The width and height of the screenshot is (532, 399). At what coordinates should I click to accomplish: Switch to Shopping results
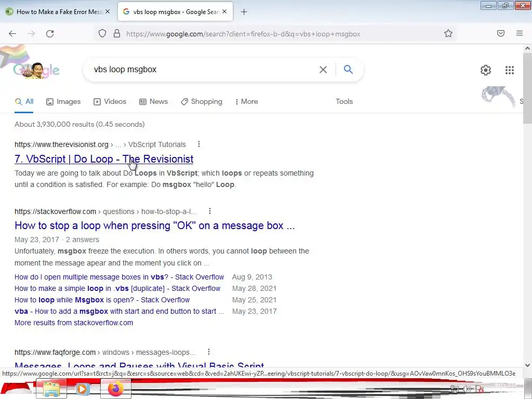pyautogui.click(x=202, y=101)
